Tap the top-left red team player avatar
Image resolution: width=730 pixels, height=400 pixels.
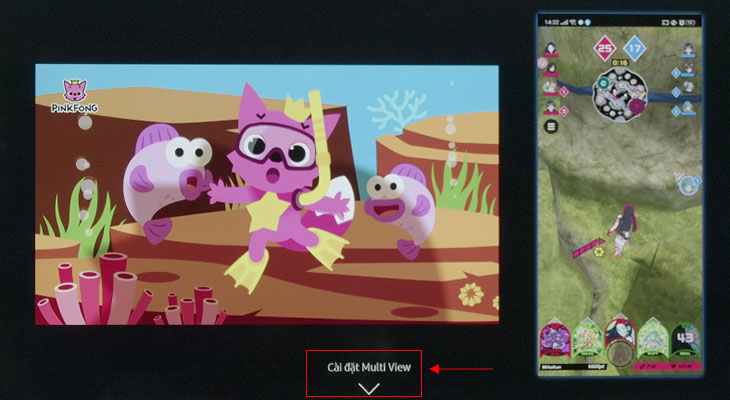549,48
